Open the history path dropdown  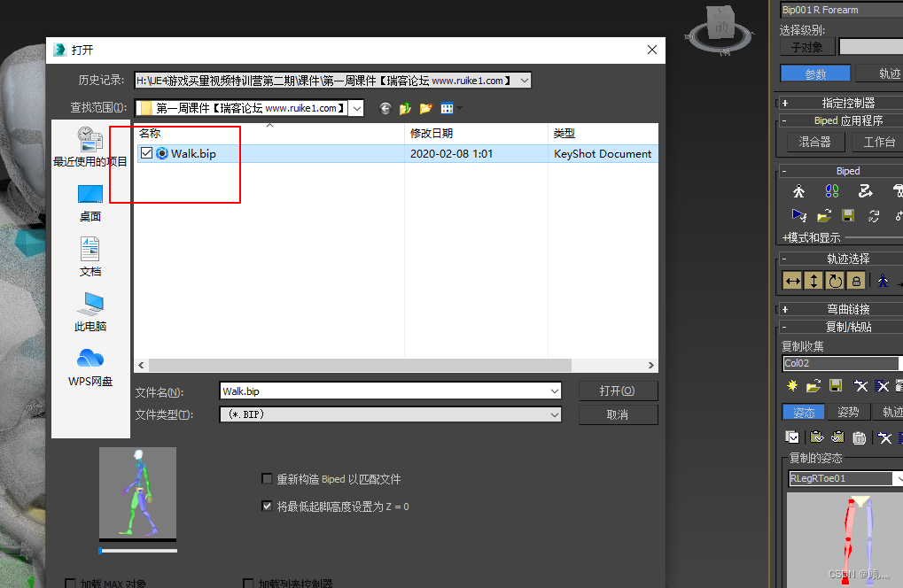pyautogui.click(x=525, y=81)
